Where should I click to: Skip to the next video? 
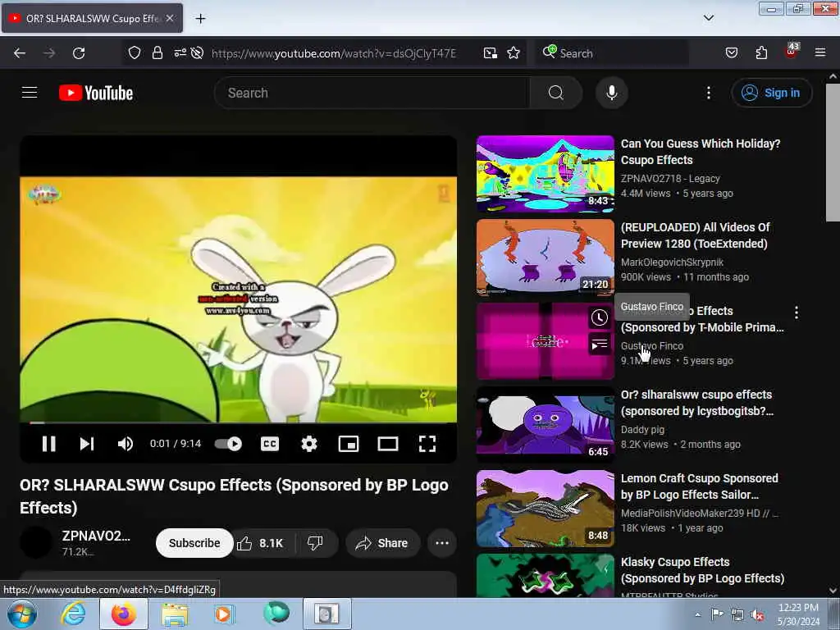(x=87, y=444)
